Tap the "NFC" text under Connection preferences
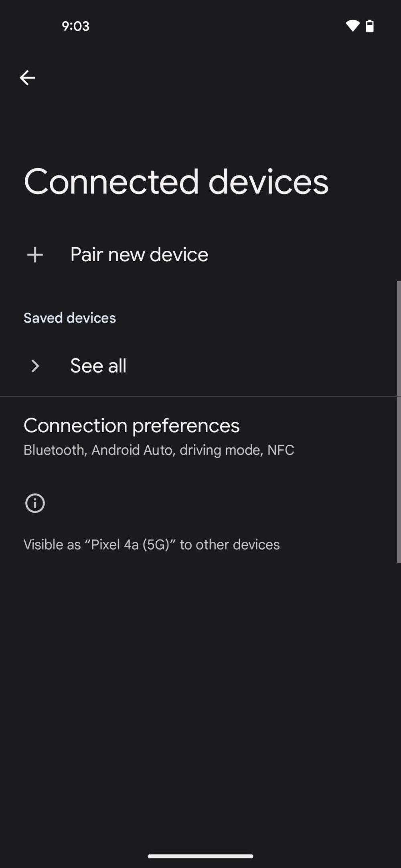401x868 pixels. (x=281, y=450)
